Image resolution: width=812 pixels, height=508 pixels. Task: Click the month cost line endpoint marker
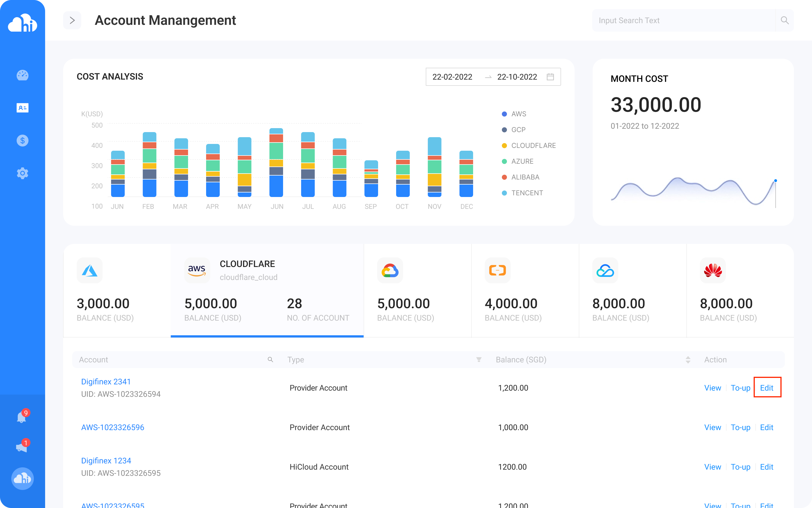pyautogui.click(x=775, y=181)
